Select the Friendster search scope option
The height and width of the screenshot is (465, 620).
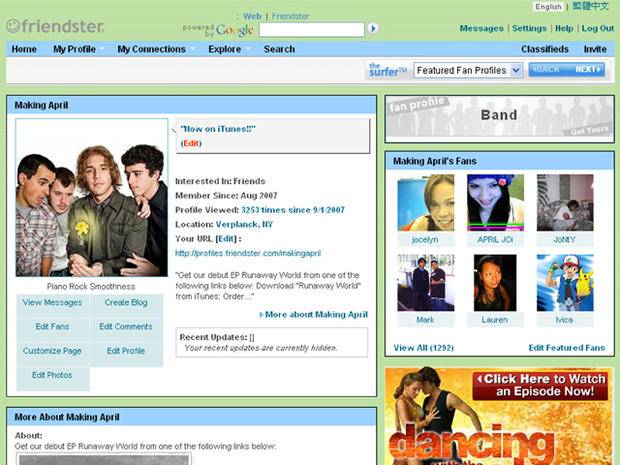pos(290,16)
